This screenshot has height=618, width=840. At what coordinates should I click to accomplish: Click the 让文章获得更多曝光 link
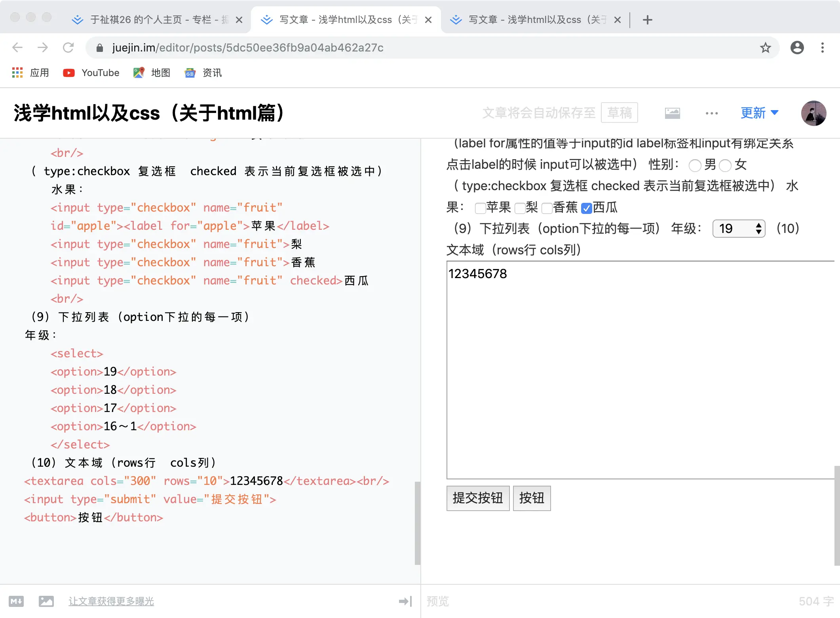point(111,601)
